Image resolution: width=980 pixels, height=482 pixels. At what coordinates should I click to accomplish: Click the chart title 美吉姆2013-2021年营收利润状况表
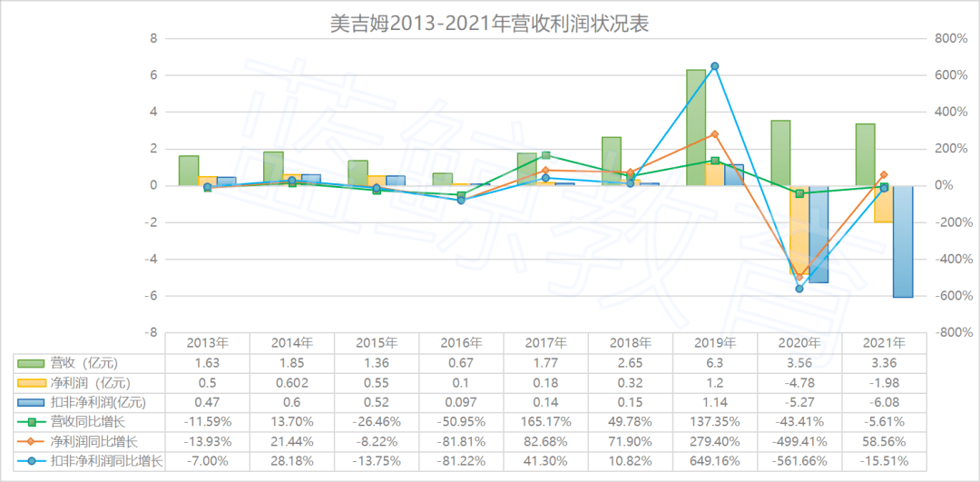click(x=489, y=23)
